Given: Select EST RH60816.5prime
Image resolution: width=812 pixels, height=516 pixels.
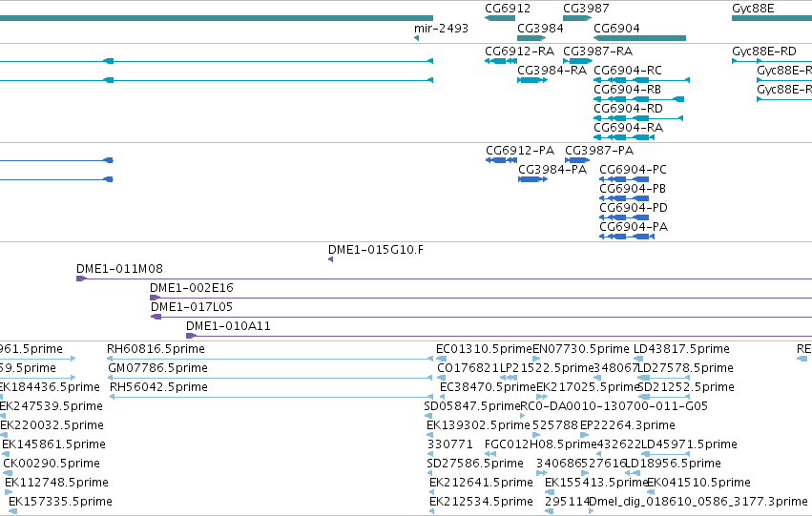Looking at the screenshot, I should (156, 349).
